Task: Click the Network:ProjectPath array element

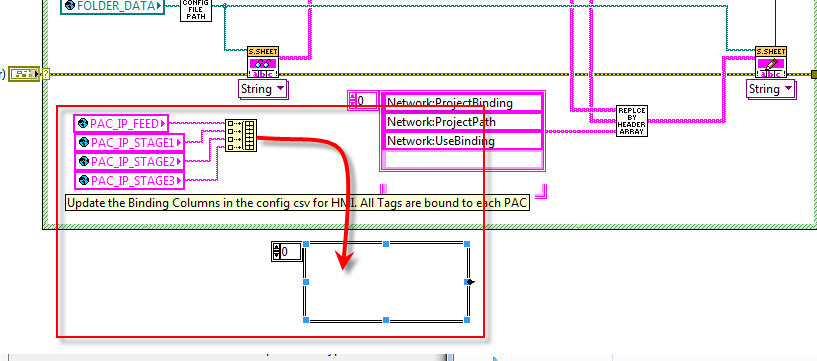Action: coord(463,122)
